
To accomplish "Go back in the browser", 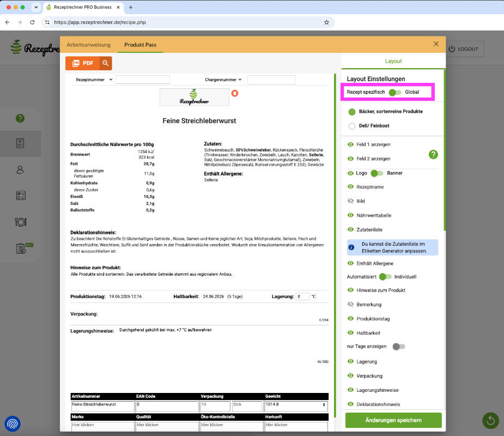I will coord(8,22).
